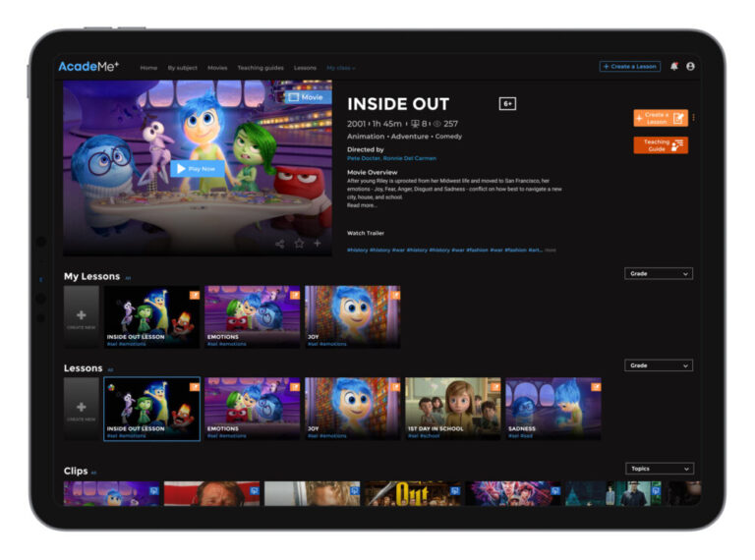
Task: Open the Grade dropdown in Lessons section
Action: 659,365
